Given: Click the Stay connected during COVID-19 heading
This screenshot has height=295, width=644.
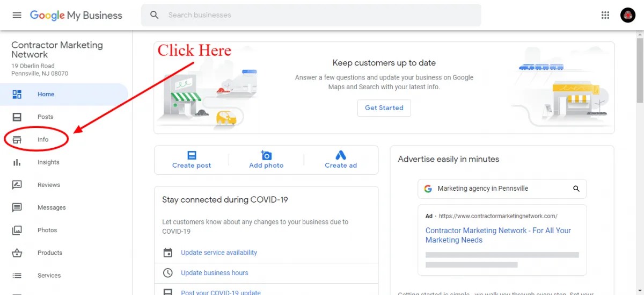Looking at the screenshot, I should 225,200.
